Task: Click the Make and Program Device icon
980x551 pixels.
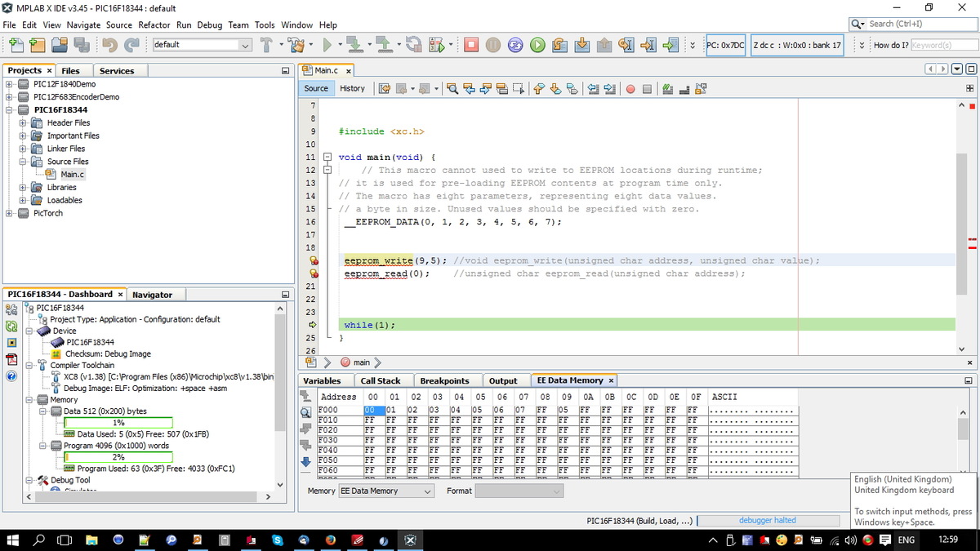Action: click(x=354, y=45)
